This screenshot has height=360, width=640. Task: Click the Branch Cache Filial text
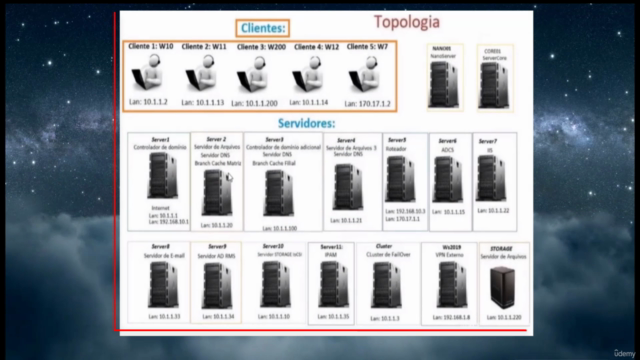[274, 163]
